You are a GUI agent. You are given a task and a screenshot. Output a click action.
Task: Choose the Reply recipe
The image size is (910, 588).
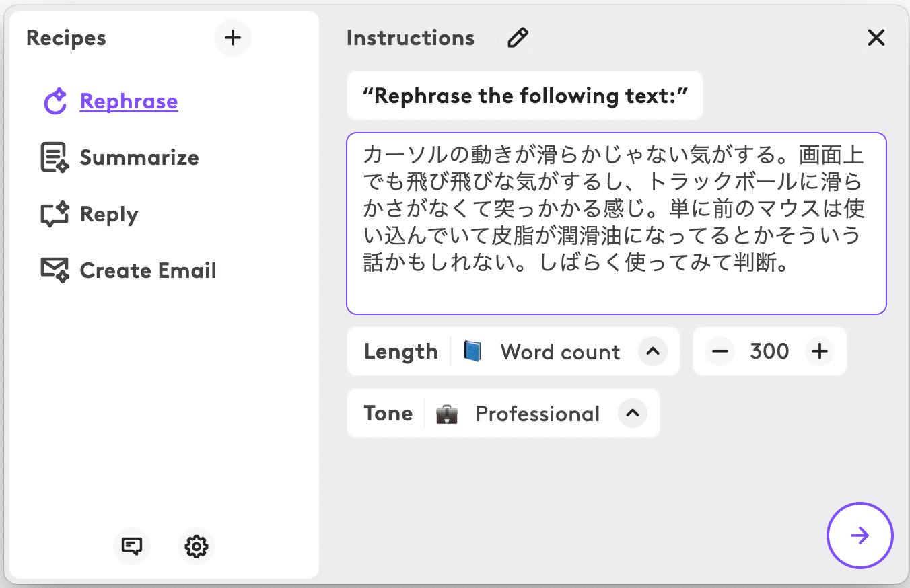tap(109, 215)
